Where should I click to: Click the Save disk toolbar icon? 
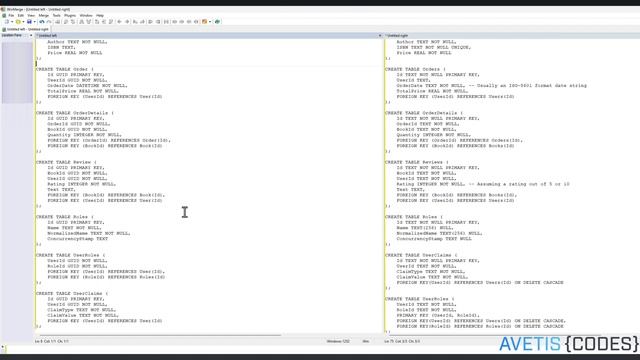(29, 22)
